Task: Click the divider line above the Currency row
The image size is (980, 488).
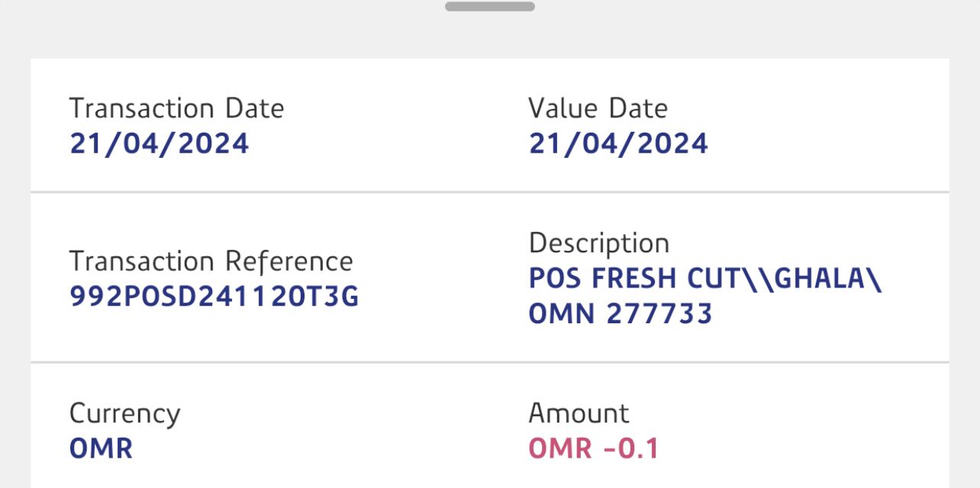Action: pyautogui.click(x=489, y=362)
